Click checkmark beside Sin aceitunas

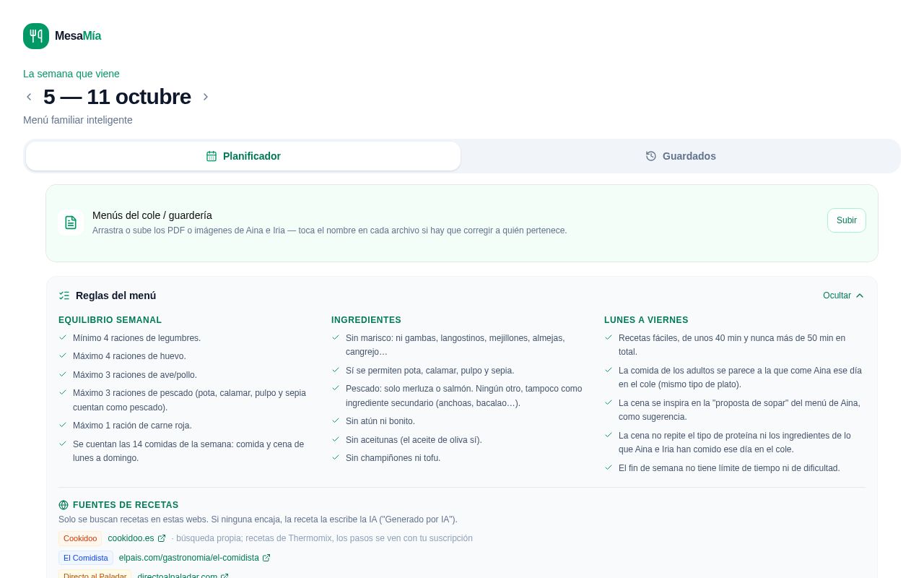[336, 439]
